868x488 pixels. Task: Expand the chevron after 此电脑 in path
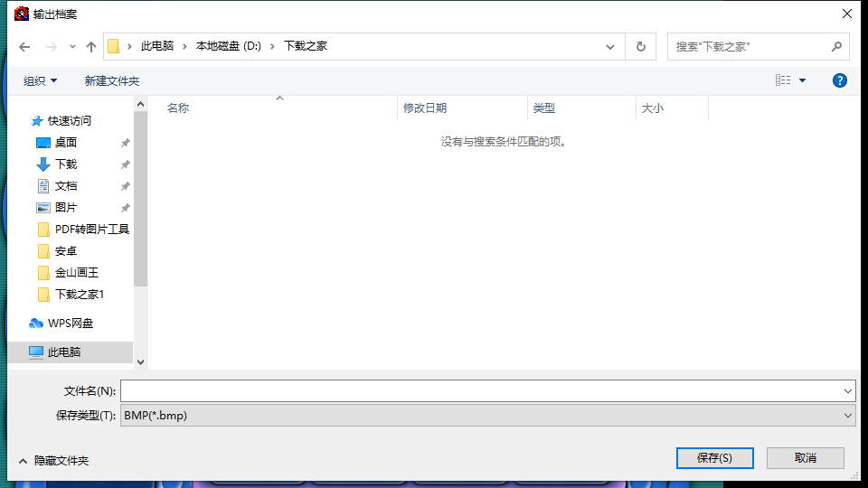(184, 46)
